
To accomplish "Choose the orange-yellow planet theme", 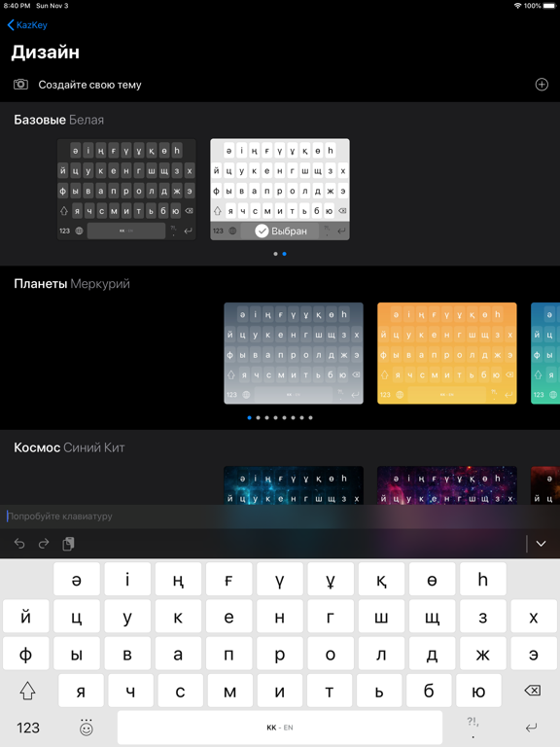I will pos(446,353).
